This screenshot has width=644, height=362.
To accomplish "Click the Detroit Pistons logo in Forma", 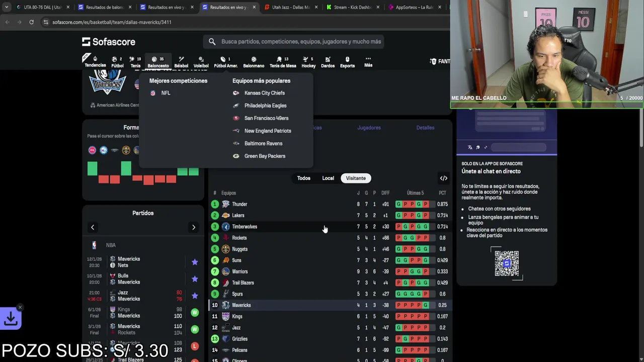I will [92, 150].
